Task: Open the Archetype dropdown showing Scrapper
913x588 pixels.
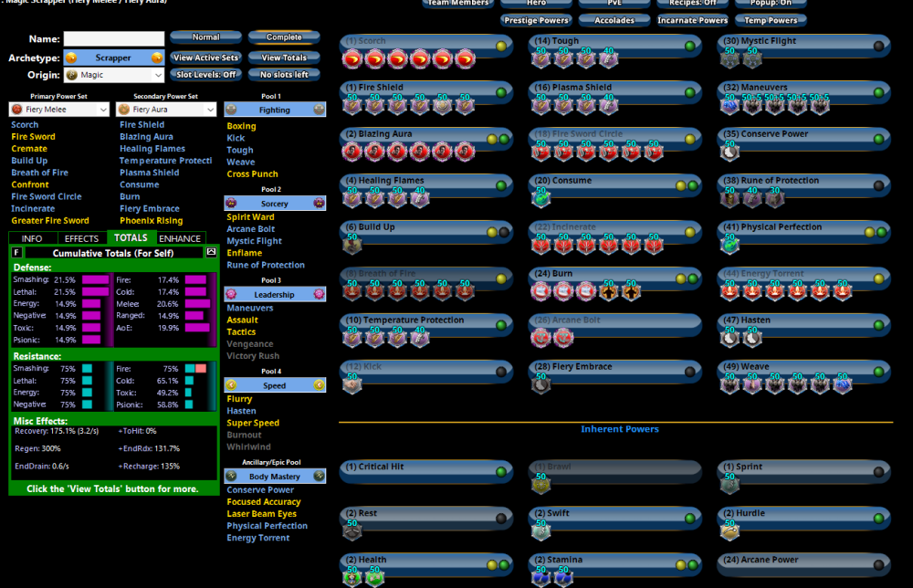Action: pos(113,57)
